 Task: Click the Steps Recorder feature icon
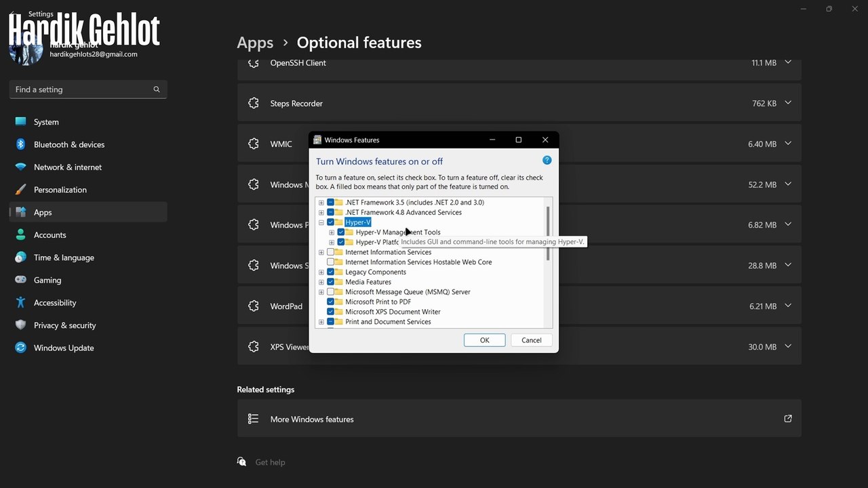point(254,104)
